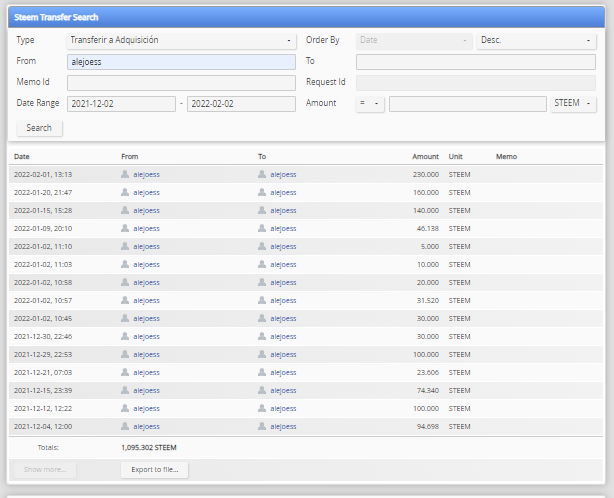Select the date cell 2021-12-30, 22:46

coord(43,337)
